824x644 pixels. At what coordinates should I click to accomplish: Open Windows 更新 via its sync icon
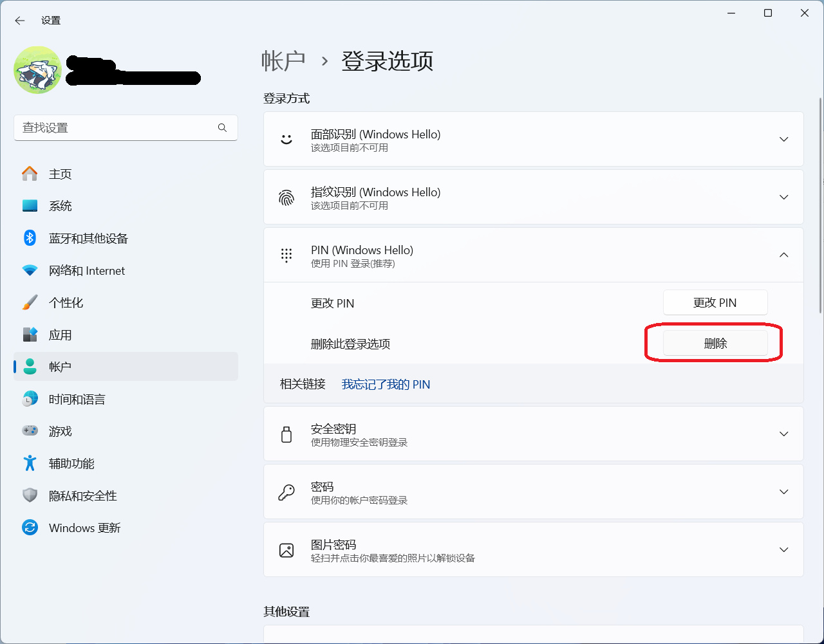point(30,528)
